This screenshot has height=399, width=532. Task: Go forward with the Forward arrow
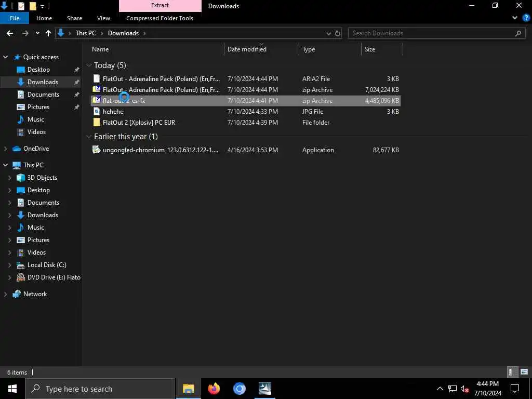(25, 33)
